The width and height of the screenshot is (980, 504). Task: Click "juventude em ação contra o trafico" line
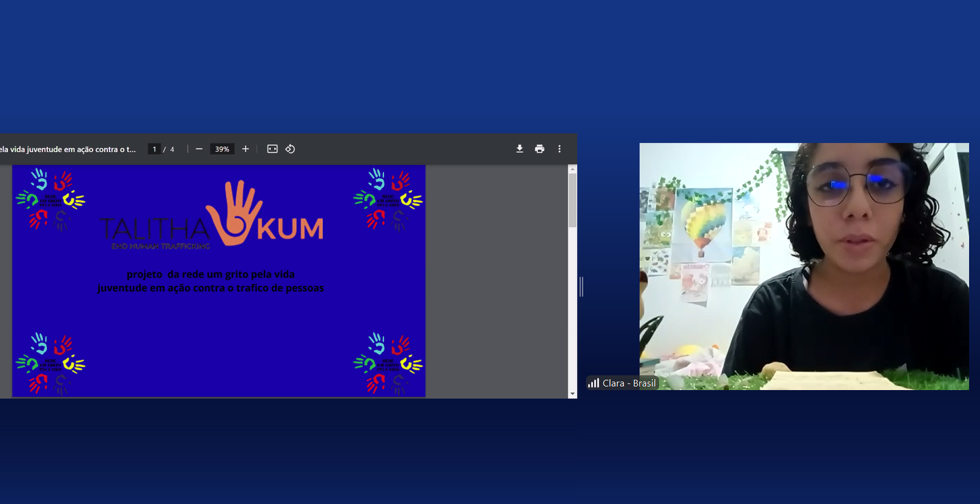pos(211,288)
